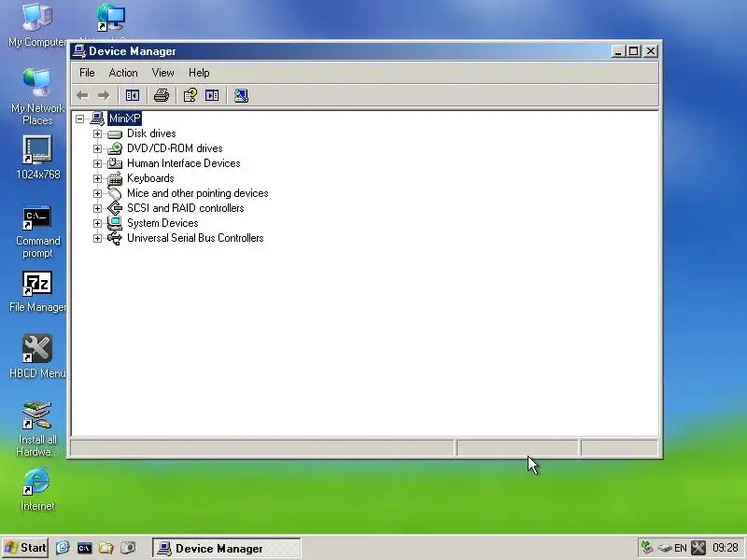Click the crossed-tools tray icon
The height and width of the screenshot is (560, 747).
698,548
